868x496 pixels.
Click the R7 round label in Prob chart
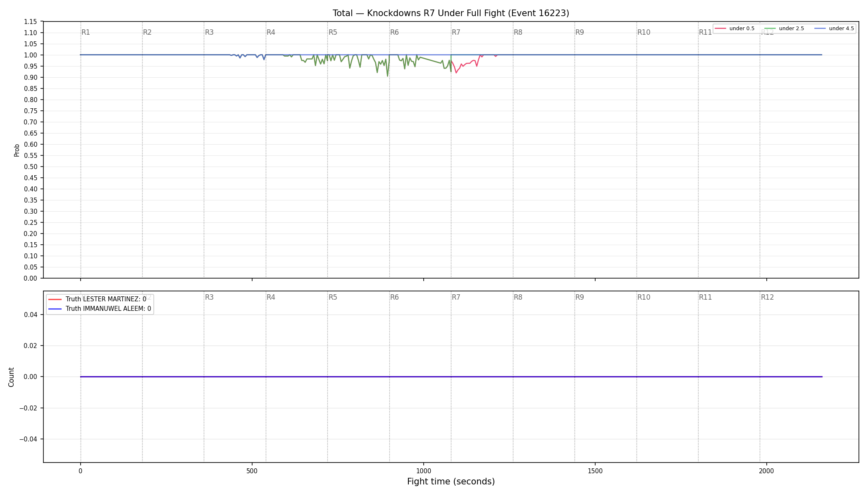click(x=456, y=32)
